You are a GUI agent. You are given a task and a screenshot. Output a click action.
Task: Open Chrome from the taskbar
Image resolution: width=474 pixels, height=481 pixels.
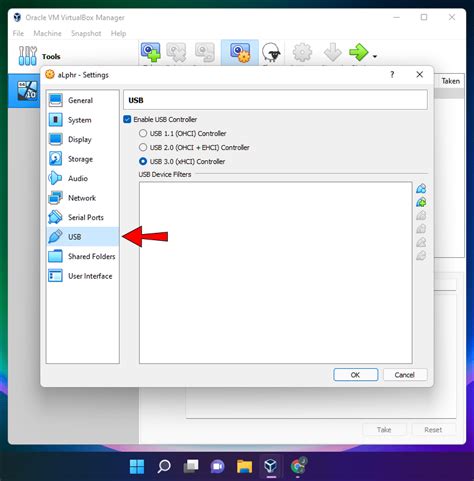tap(298, 466)
